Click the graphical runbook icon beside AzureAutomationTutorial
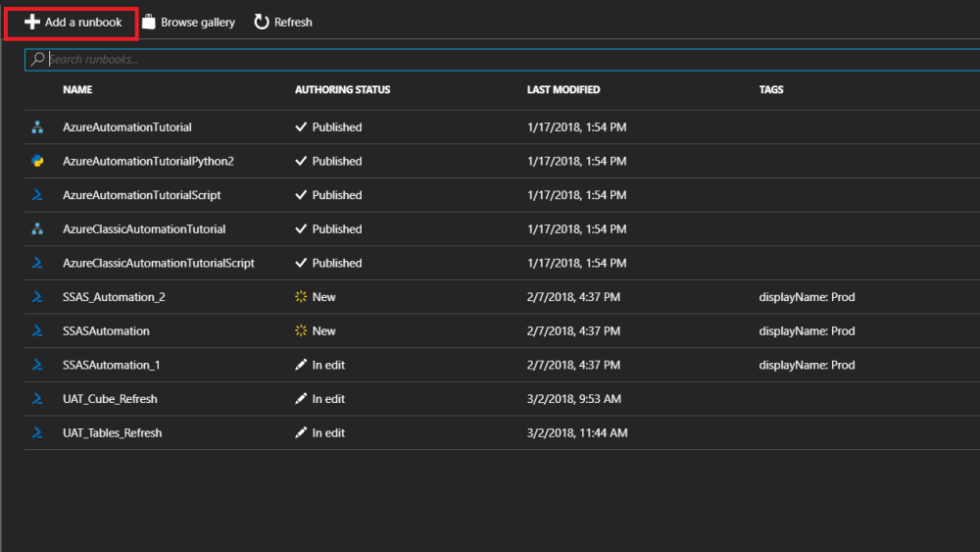 (x=37, y=127)
